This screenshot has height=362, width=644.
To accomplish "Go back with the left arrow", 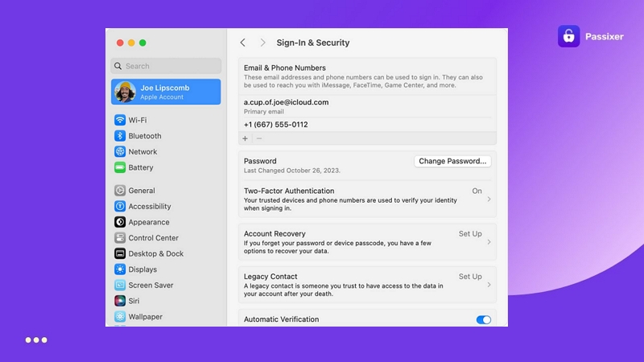I will tap(243, 43).
